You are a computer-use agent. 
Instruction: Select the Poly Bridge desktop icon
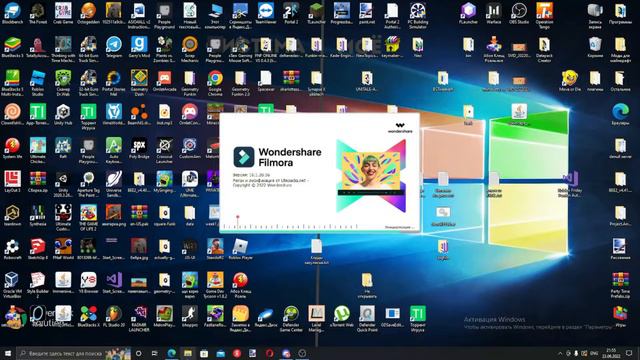[139, 148]
